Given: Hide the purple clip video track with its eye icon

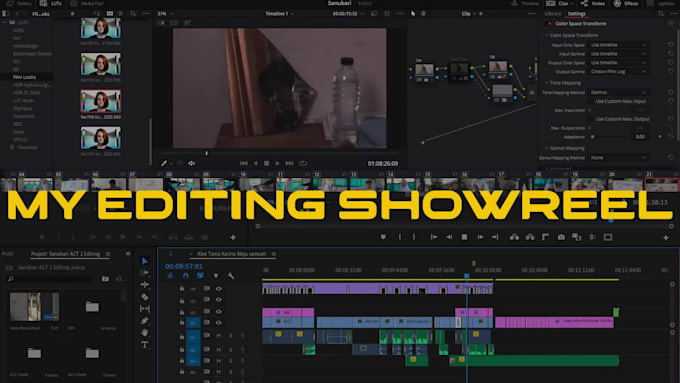Looking at the screenshot, I should [219, 288].
